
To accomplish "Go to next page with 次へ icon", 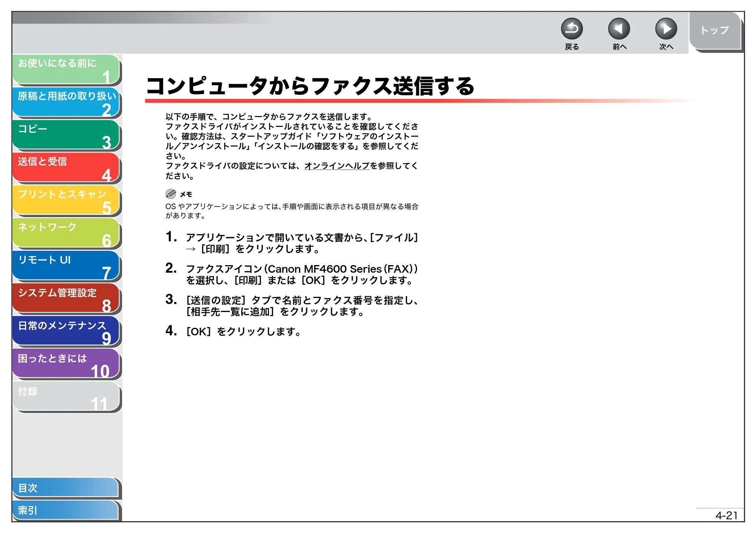I will tap(666, 29).
